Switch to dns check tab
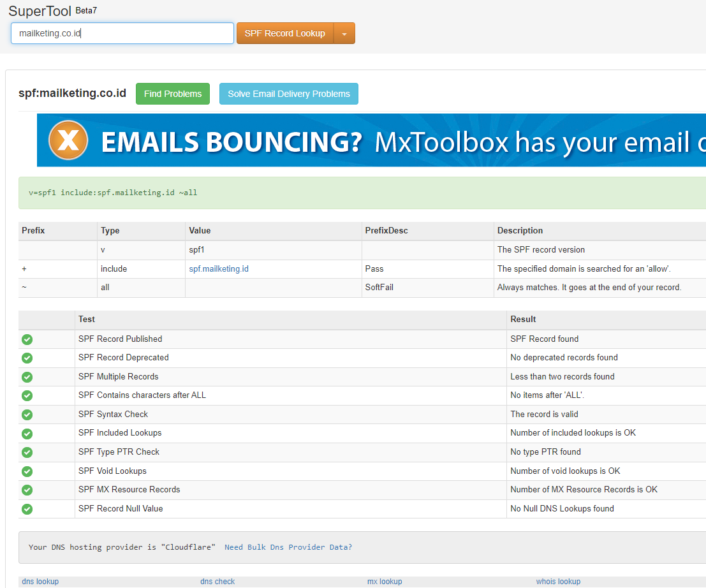Viewport: 706px width, 588px height. 217,582
